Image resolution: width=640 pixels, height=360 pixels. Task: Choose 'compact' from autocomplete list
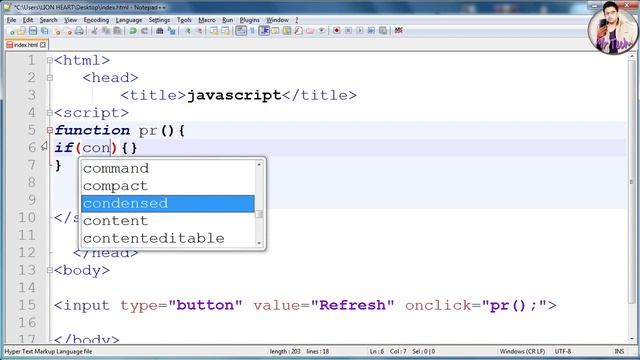click(168, 186)
